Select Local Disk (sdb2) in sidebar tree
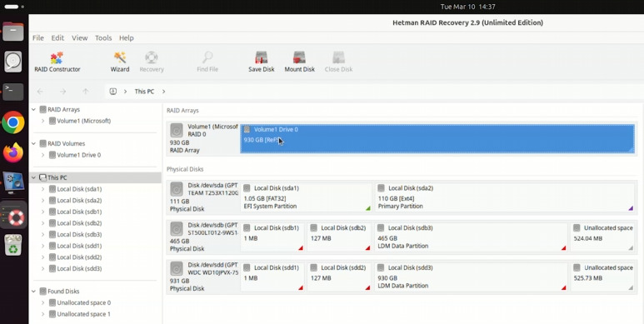The height and width of the screenshot is (324, 644). (79, 223)
